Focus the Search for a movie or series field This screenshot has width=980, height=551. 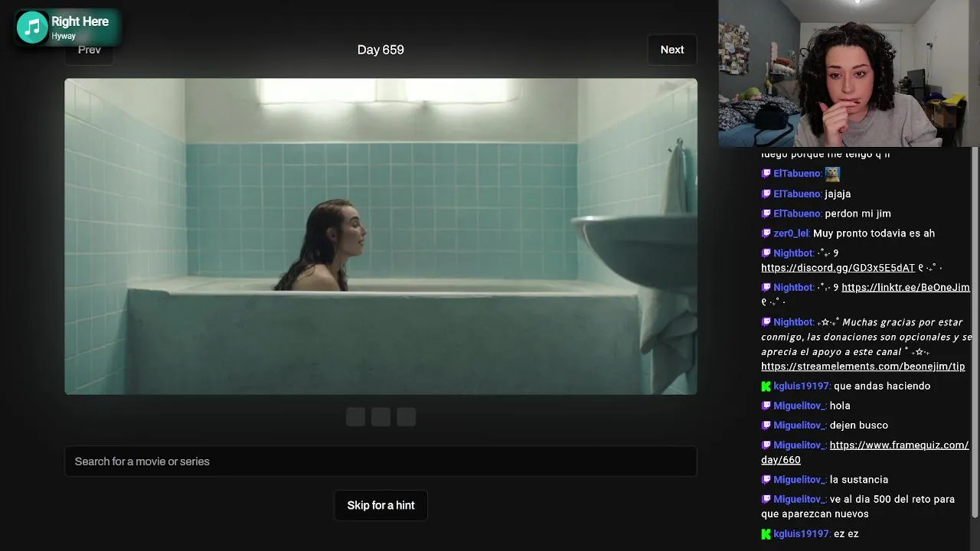tap(381, 461)
